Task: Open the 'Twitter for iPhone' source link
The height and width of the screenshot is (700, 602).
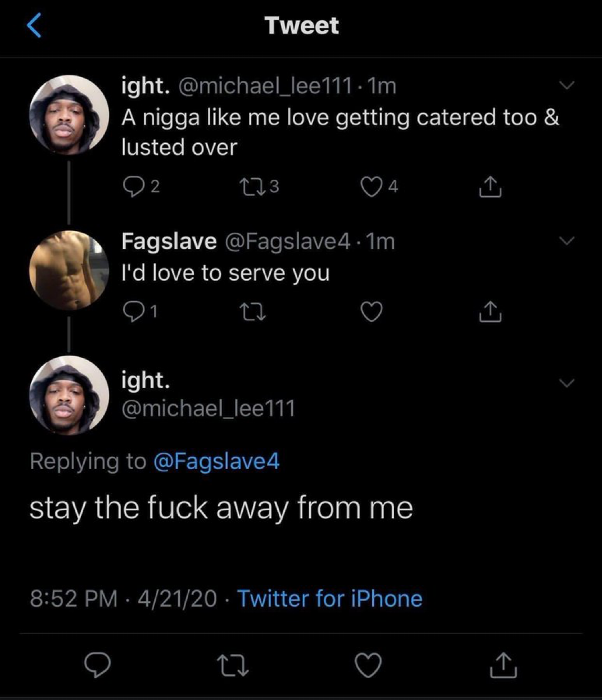Action: [329, 598]
